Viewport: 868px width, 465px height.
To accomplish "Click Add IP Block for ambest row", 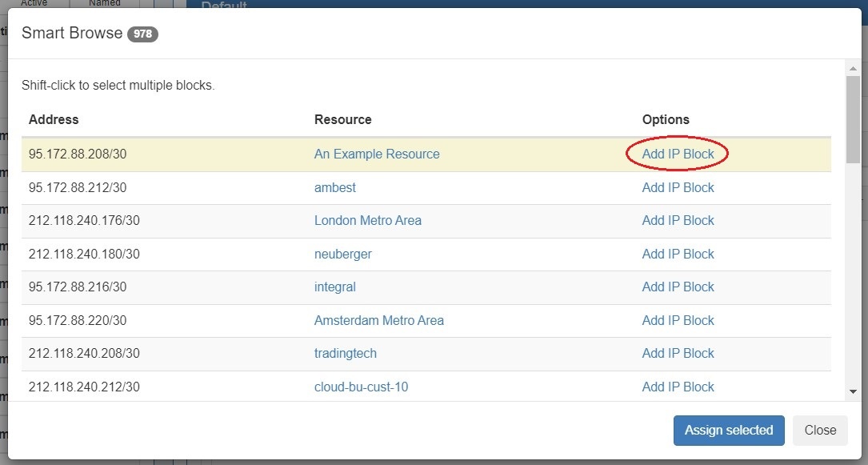I will click(678, 187).
